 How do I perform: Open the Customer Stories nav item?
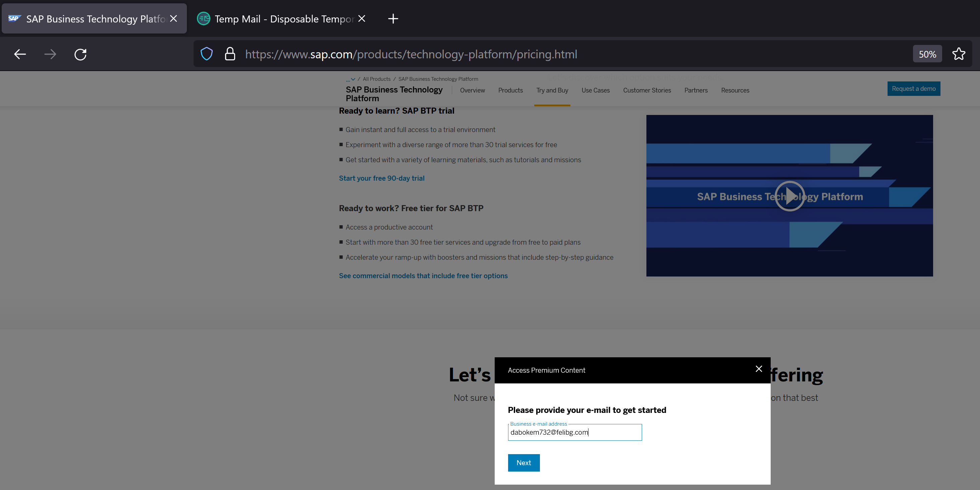[647, 90]
